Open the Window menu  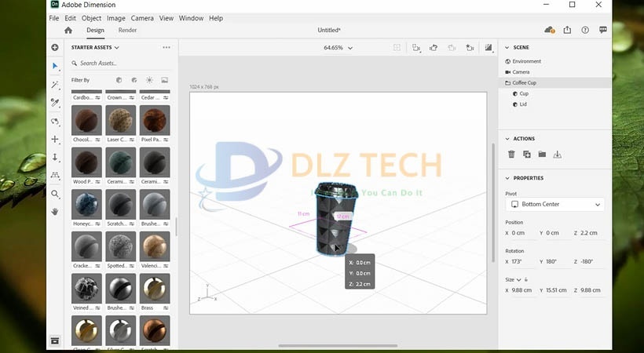[x=191, y=18]
